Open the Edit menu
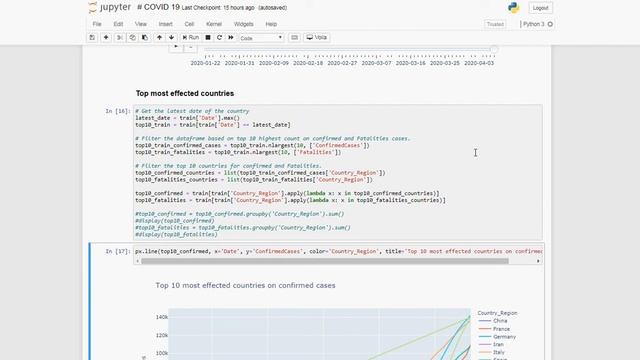This screenshot has height=360, width=640. pyautogui.click(x=118, y=24)
